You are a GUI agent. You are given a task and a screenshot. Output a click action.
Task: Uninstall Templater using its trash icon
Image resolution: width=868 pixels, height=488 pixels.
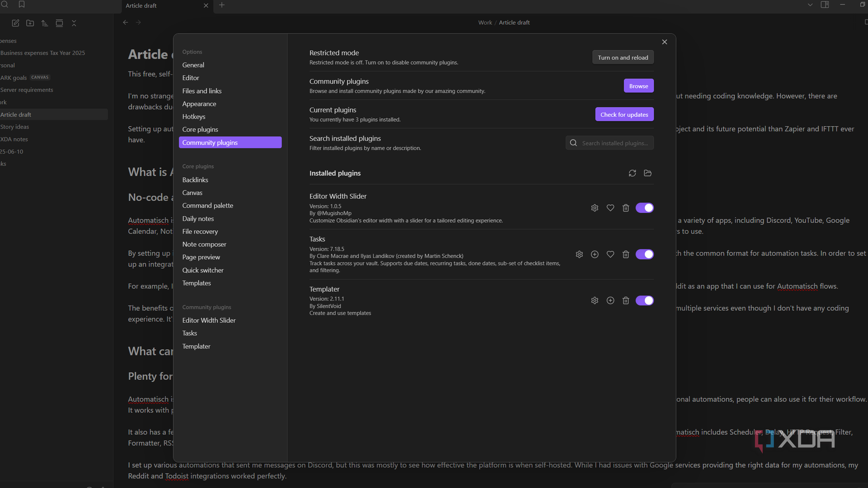point(625,300)
